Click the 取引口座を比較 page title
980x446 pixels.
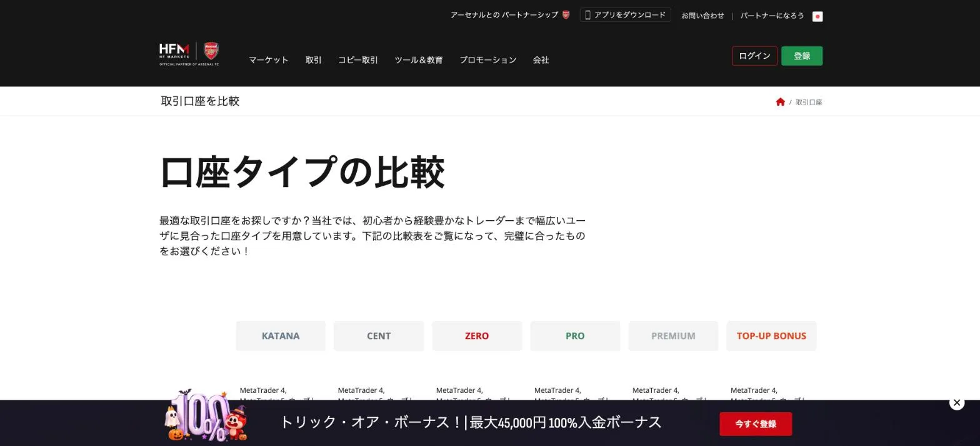point(200,101)
